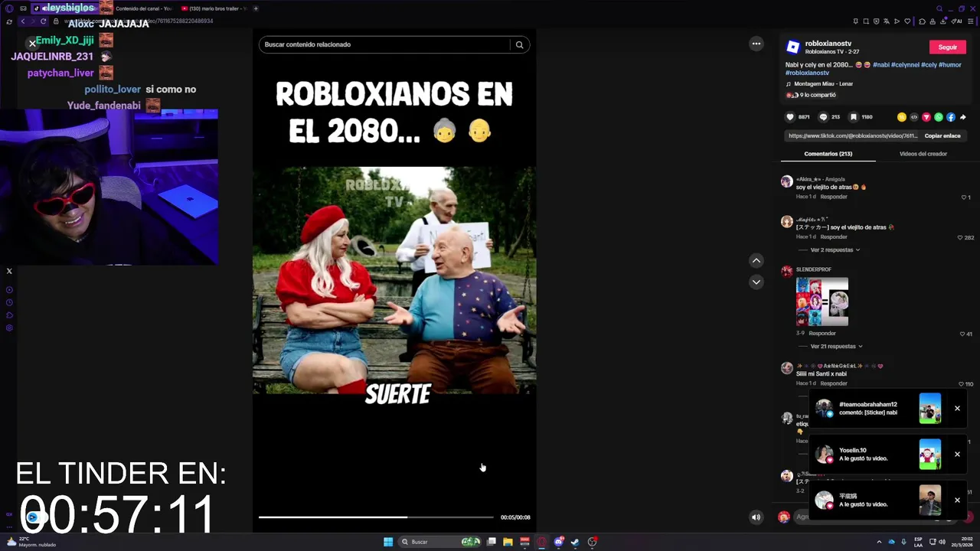The height and width of the screenshot is (551, 980).
Task: Click the browser snapshot toolbar icon
Action: tap(866, 21)
